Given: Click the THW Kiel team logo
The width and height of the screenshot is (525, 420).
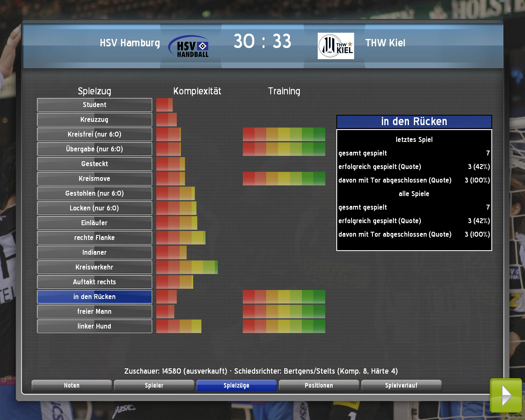Looking at the screenshot, I should point(336,46).
